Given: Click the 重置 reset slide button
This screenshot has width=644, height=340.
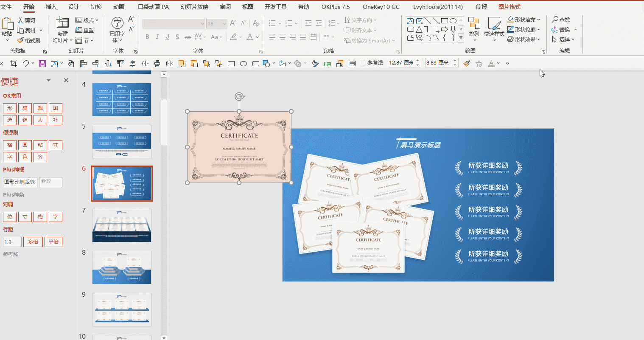Looking at the screenshot, I should pos(85,30).
